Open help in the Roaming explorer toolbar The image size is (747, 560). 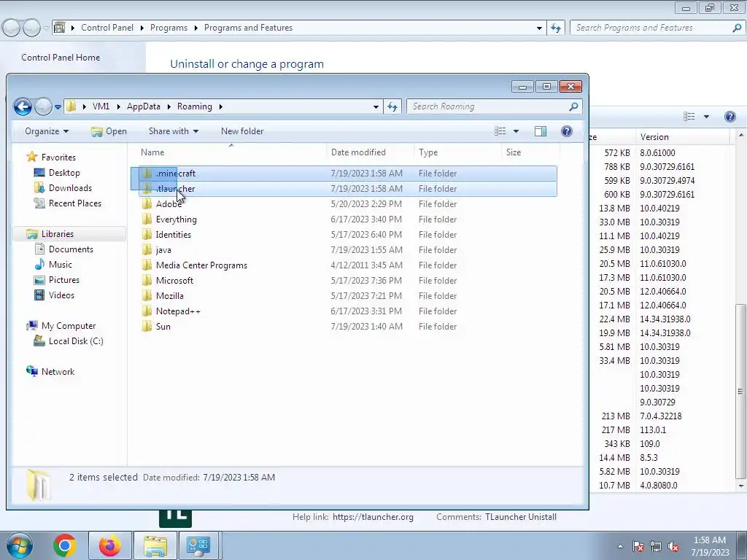point(566,131)
